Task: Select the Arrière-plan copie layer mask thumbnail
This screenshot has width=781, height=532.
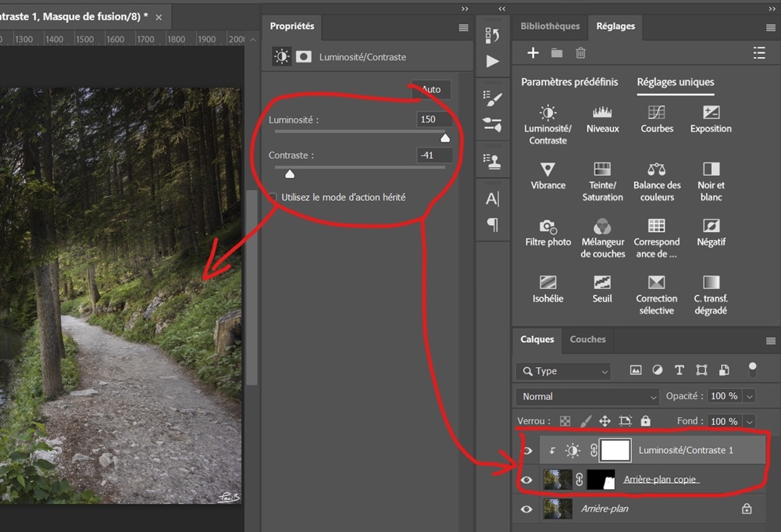Action: [601, 480]
